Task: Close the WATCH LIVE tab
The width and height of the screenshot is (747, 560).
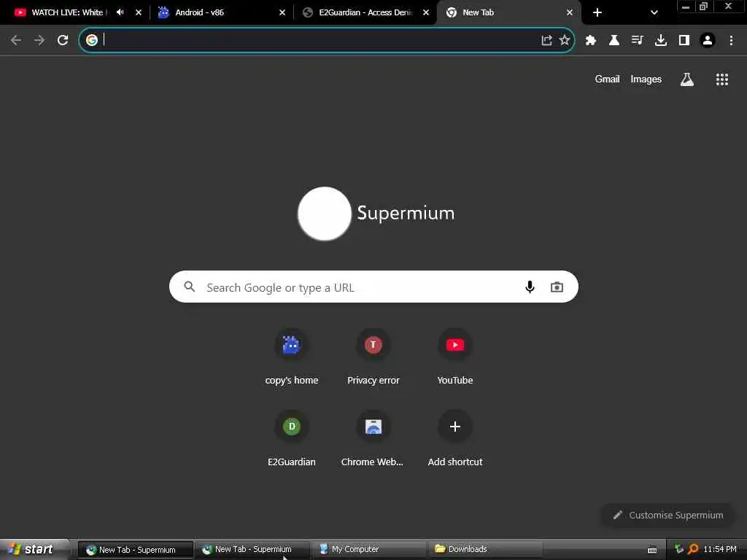Action: click(x=138, y=12)
